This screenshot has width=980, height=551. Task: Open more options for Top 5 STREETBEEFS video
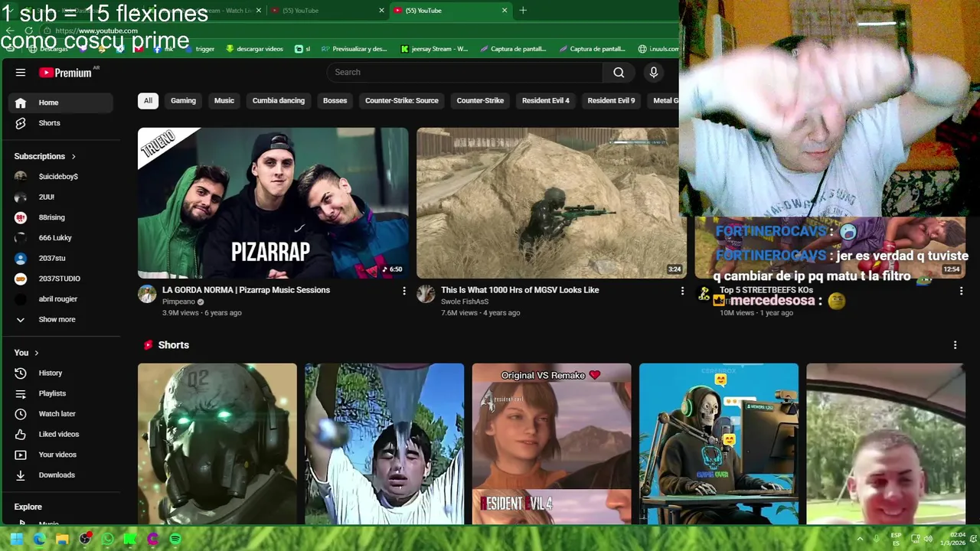pyautogui.click(x=961, y=291)
